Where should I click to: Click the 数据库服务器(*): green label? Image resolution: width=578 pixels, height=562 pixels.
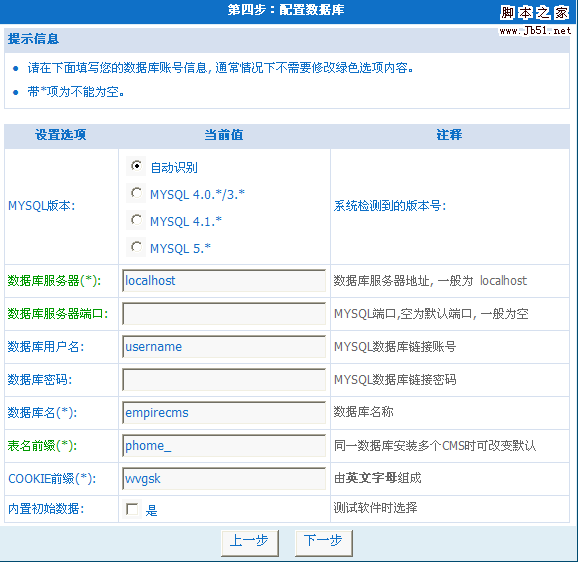54,281
